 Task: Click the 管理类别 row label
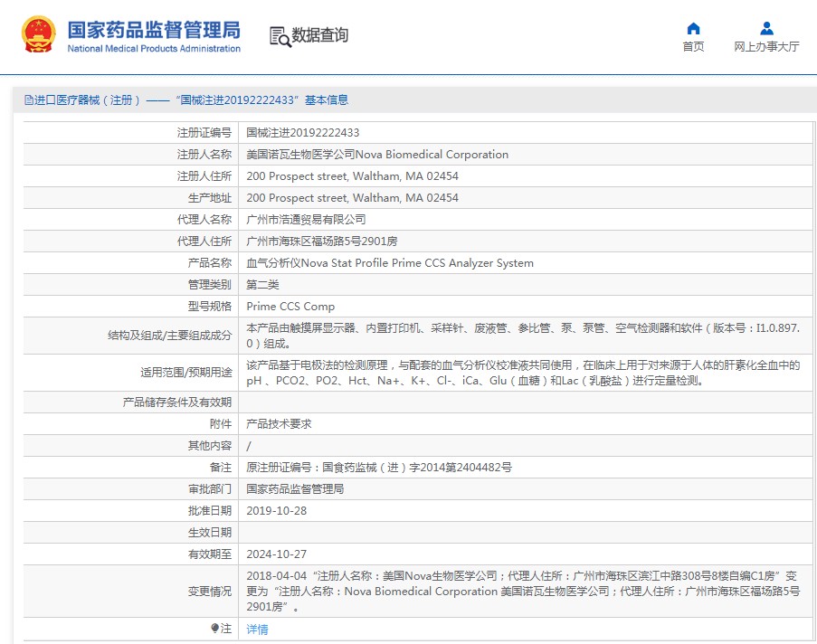pos(210,285)
